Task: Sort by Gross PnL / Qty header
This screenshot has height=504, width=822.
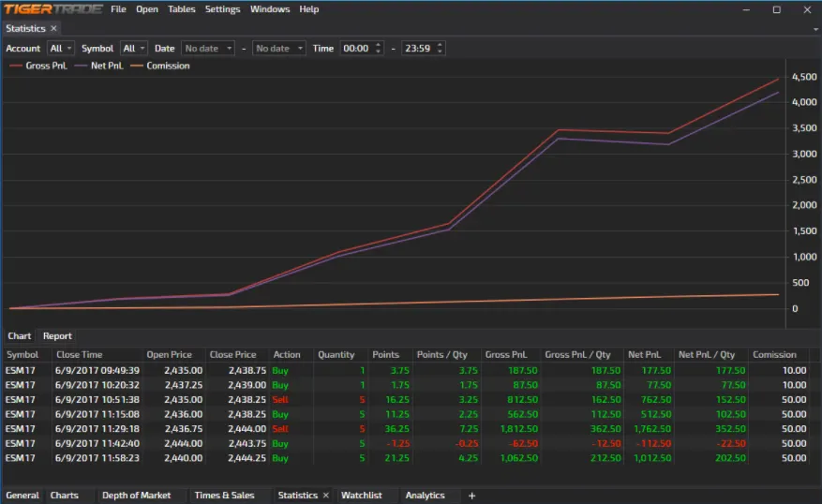Action: pyautogui.click(x=582, y=355)
